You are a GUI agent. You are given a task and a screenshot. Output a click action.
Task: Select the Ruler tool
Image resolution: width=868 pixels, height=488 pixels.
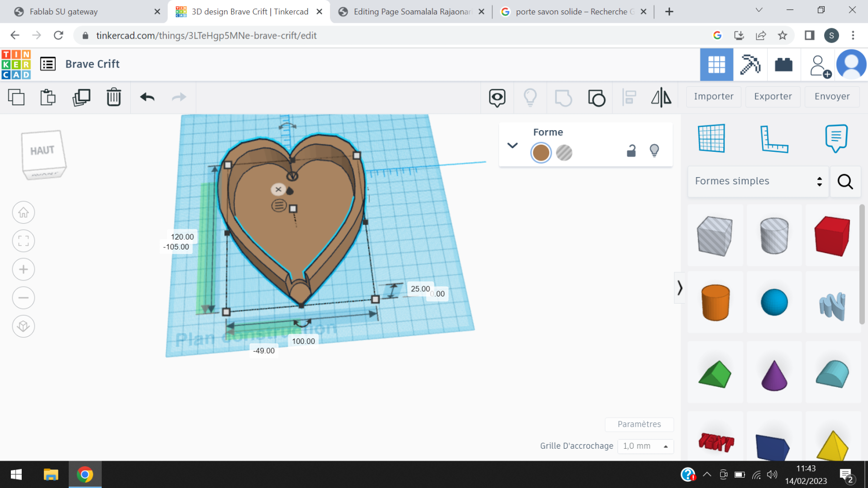(774, 138)
